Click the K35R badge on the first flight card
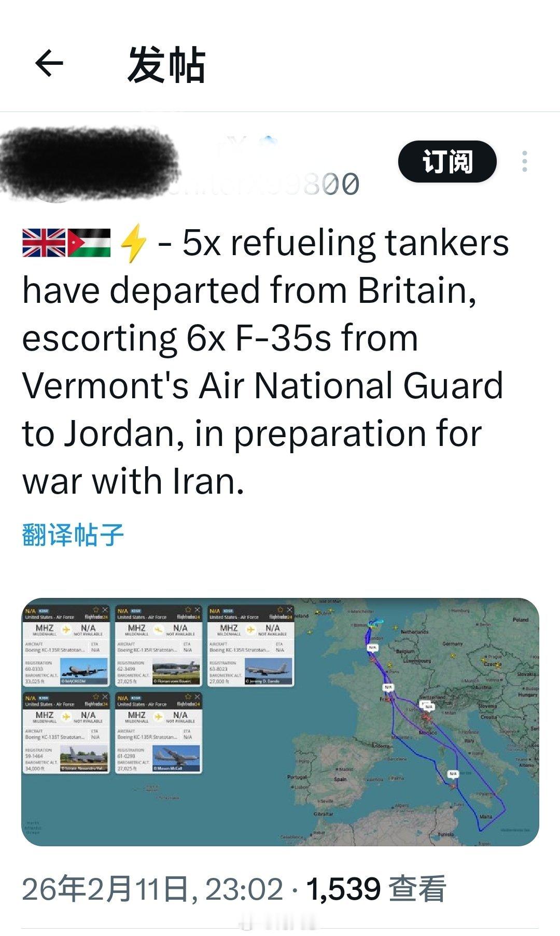This screenshot has height=936, width=560. [x=45, y=610]
